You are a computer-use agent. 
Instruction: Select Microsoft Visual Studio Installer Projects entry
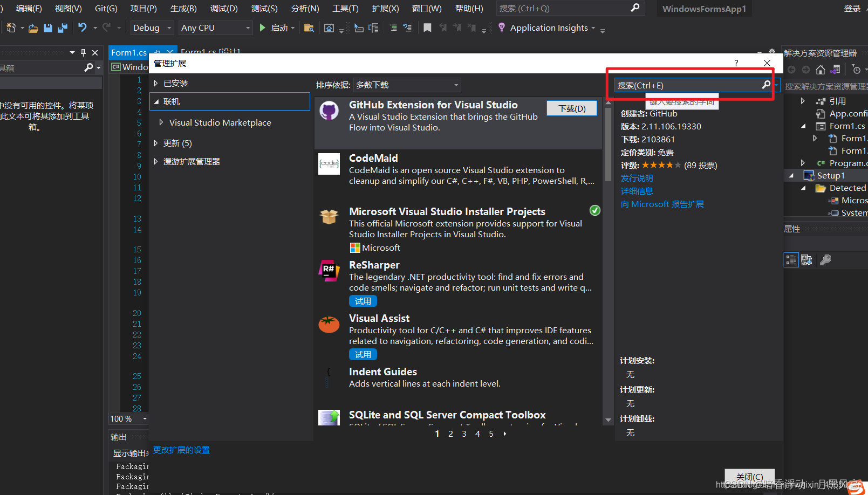(x=458, y=229)
